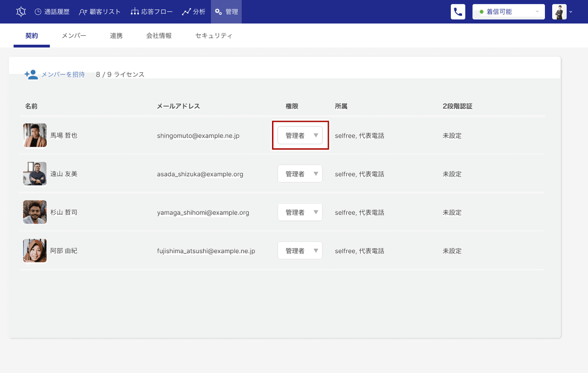Image resolution: width=588 pixels, height=373 pixels.
Task: Click 2段階認証 column header
Action: (457, 106)
